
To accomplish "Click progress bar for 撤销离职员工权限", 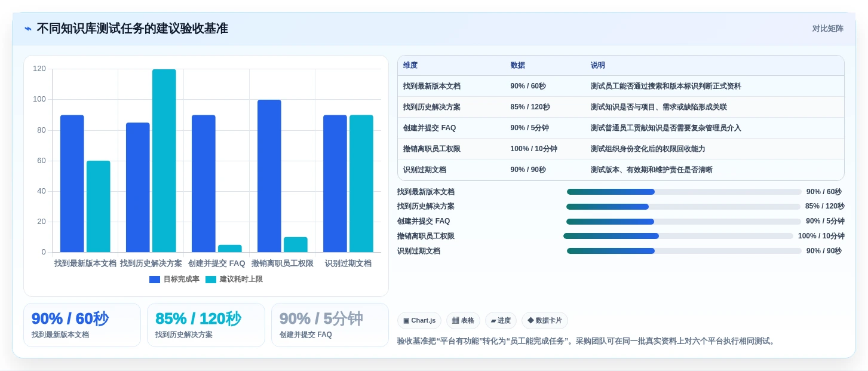I will (679, 236).
